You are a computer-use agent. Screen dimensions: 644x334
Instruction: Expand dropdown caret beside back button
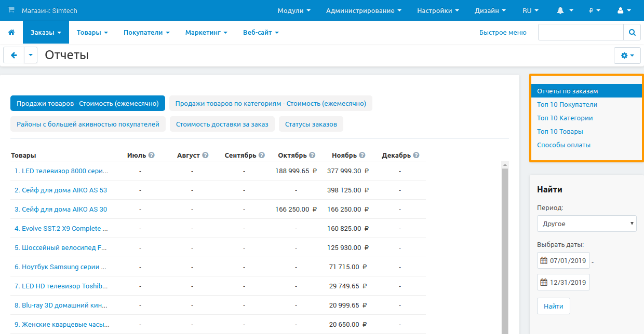pyautogui.click(x=31, y=55)
